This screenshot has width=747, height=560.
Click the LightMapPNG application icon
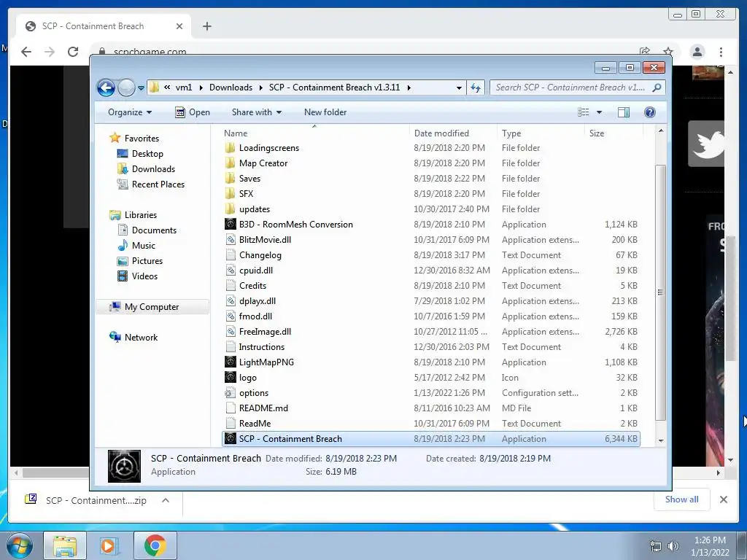[230, 362]
